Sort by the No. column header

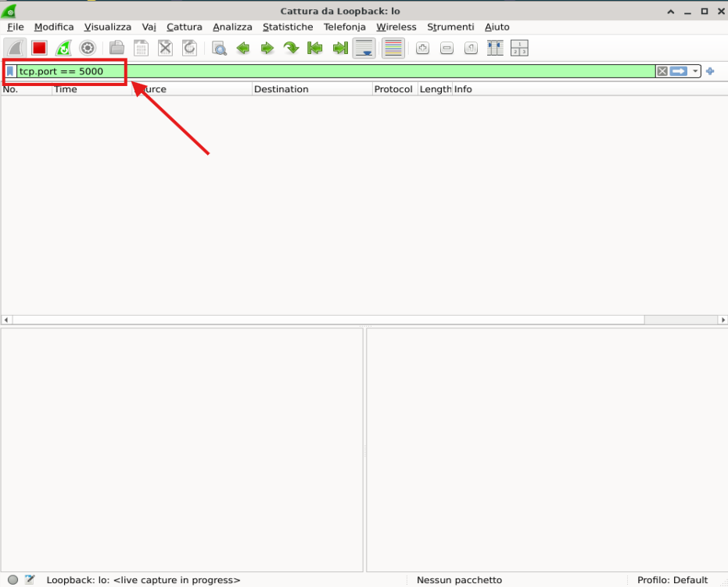27,89
